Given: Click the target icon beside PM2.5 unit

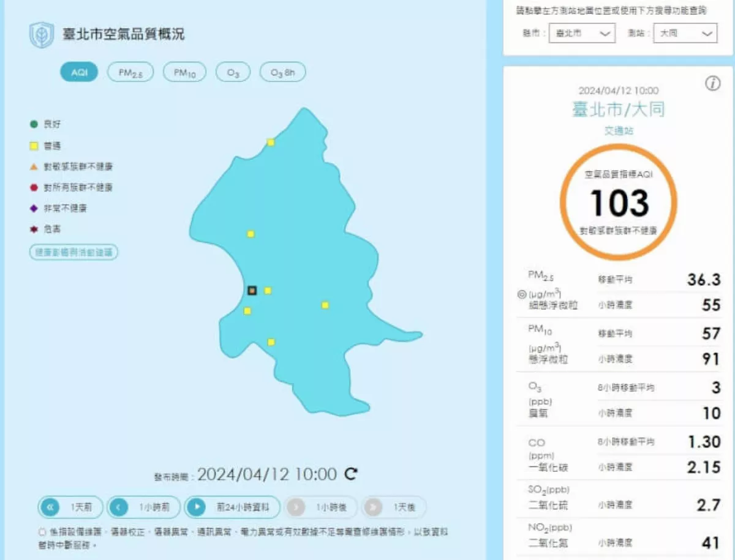Looking at the screenshot, I should (522, 294).
